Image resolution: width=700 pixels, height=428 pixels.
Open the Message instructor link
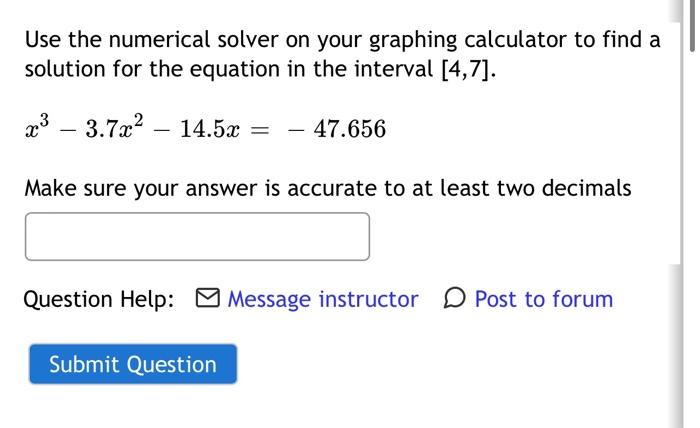pos(323,299)
